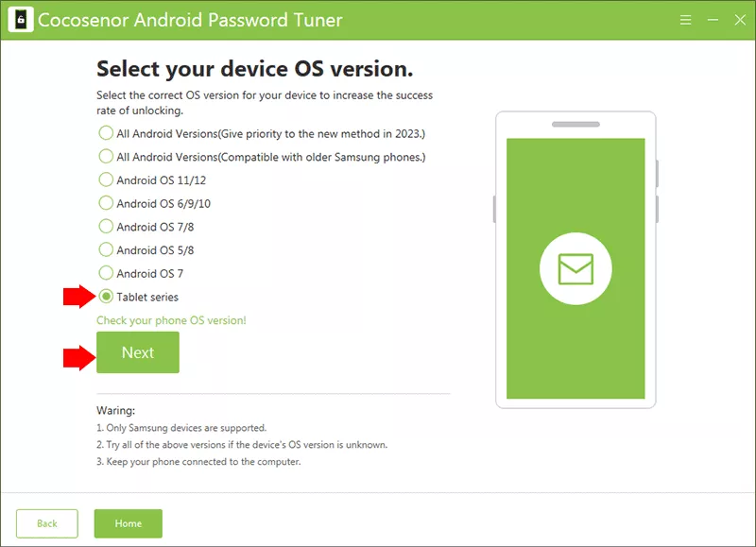Click the Cocosenor app lock logo
756x547 pixels.
click(21, 20)
